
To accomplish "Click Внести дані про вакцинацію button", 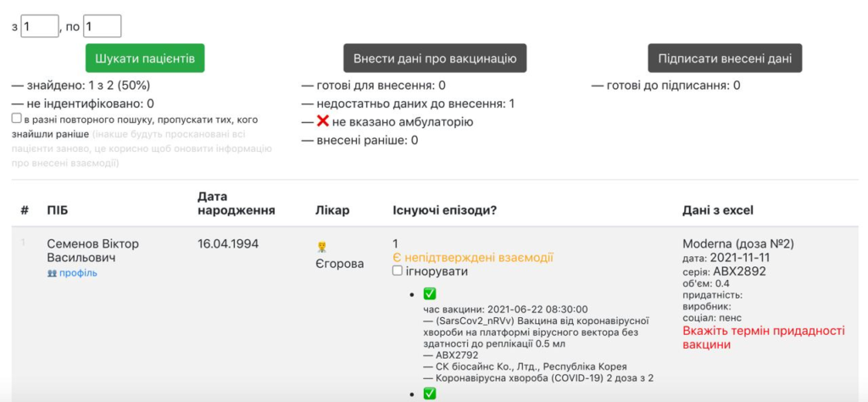I will click(435, 59).
